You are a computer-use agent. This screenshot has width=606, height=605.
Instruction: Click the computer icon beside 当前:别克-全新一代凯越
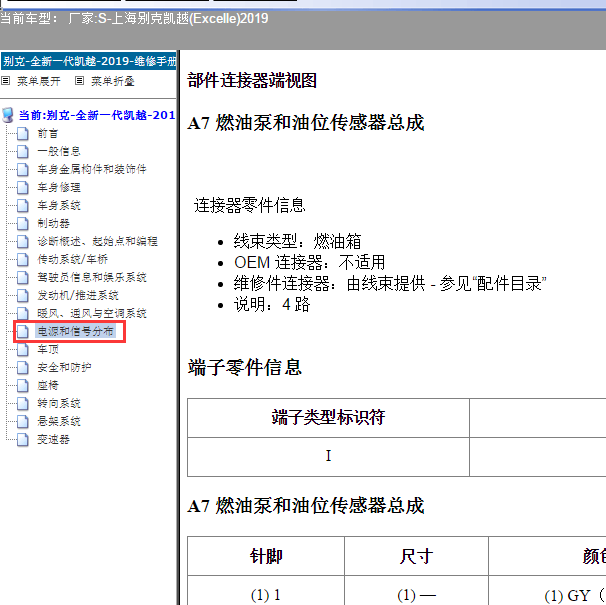click(8, 115)
